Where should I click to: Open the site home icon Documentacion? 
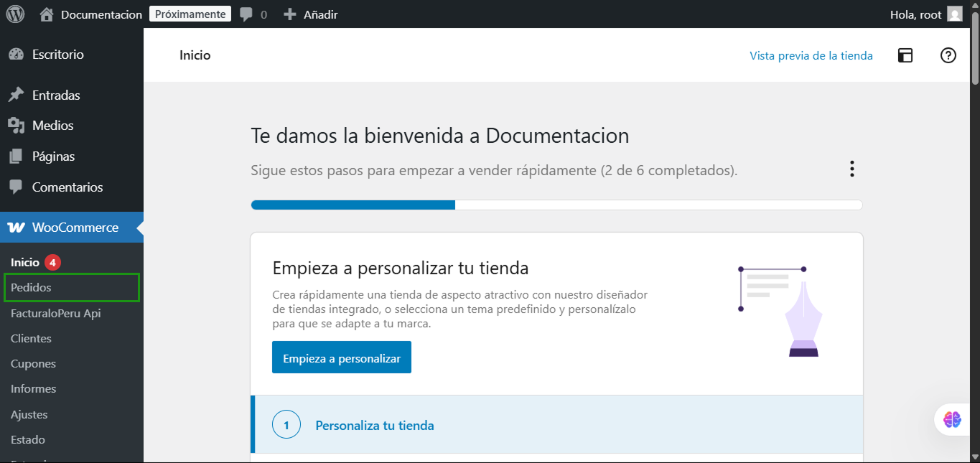click(x=47, y=14)
